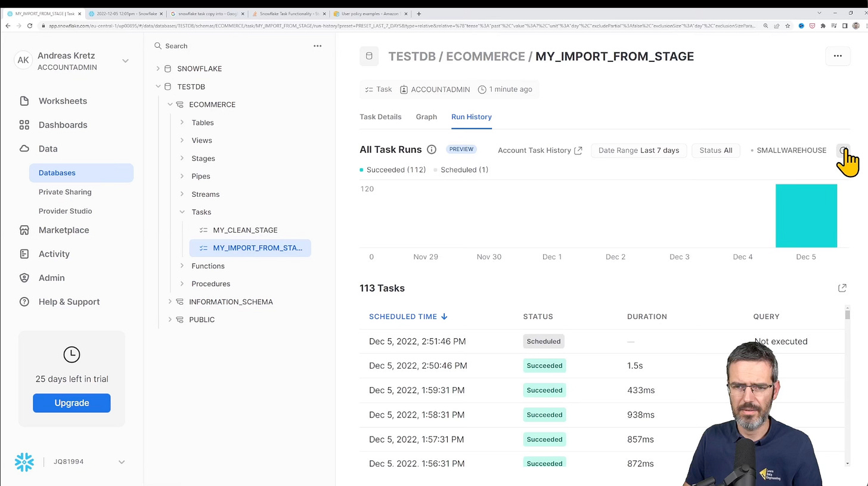Screen dimensions: 868x486
Task: Bookmark this page with the star icon
Action: coord(788,26)
